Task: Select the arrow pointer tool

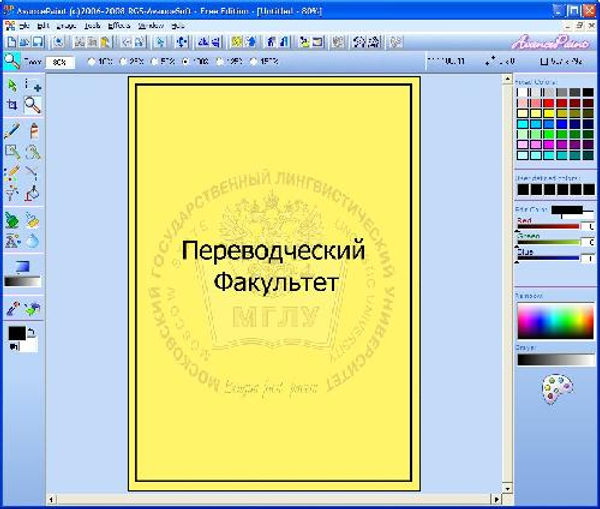Action: (12, 85)
